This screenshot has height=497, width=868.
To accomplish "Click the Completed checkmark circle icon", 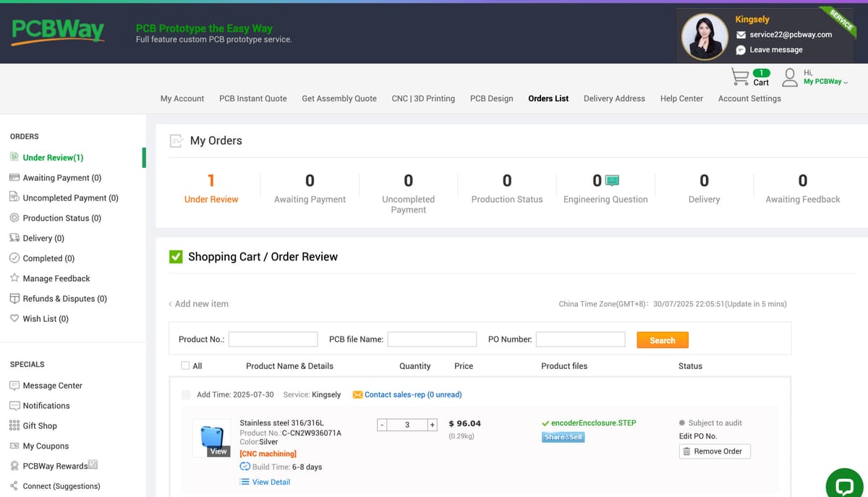I will pos(14,258).
